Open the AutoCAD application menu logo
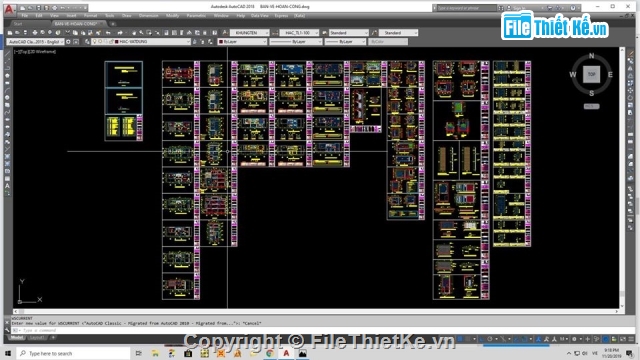 pyautogui.click(x=9, y=8)
